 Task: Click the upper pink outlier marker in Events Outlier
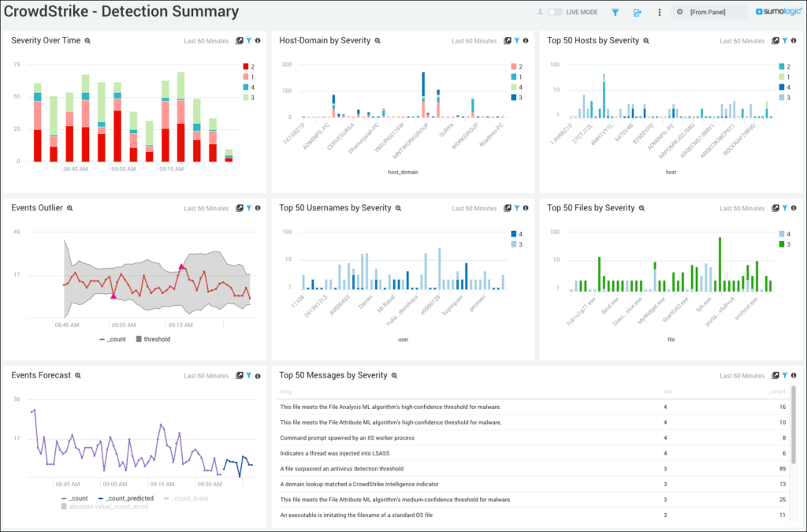[x=182, y=266]
